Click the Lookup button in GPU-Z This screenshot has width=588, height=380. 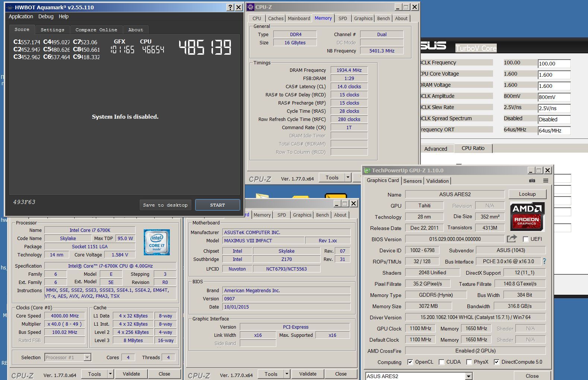527,194
